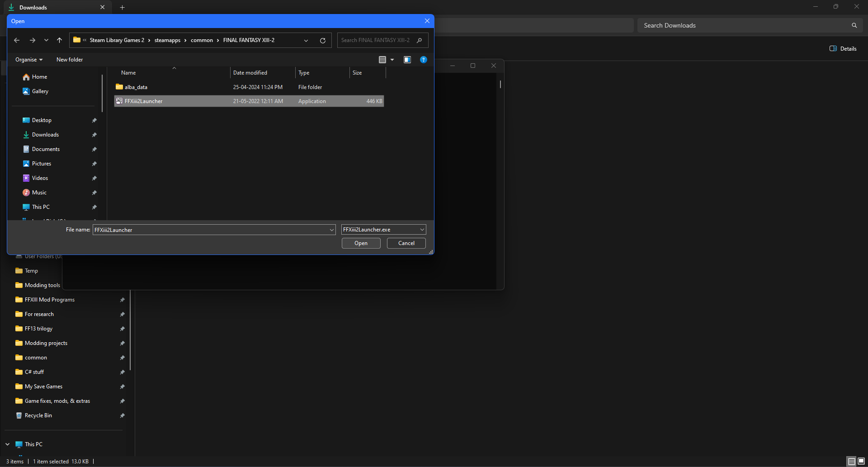This screenshot has height=467, width=868.
Task: Close the Downloads tab
Action: [102, 7]
